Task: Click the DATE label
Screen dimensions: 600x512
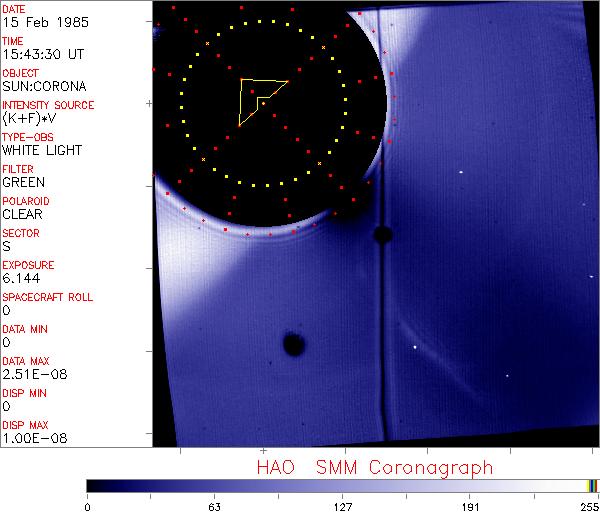Action: tap(14, 9)
